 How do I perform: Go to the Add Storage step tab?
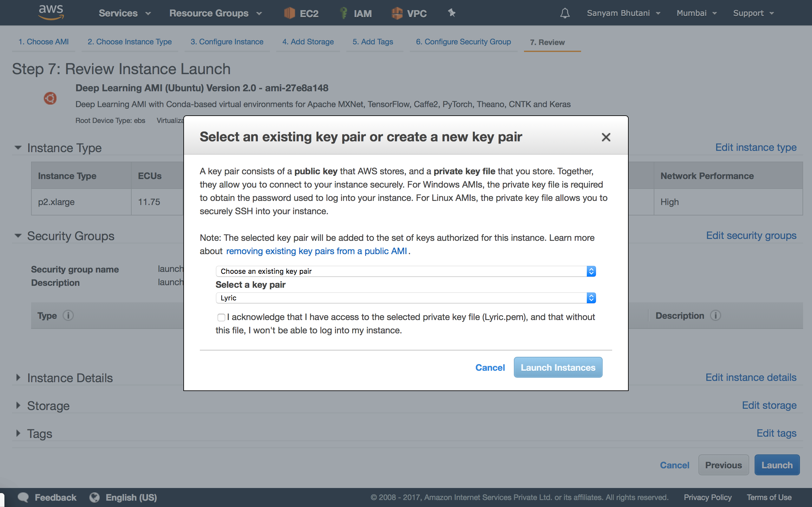click(x=308, y=42)
